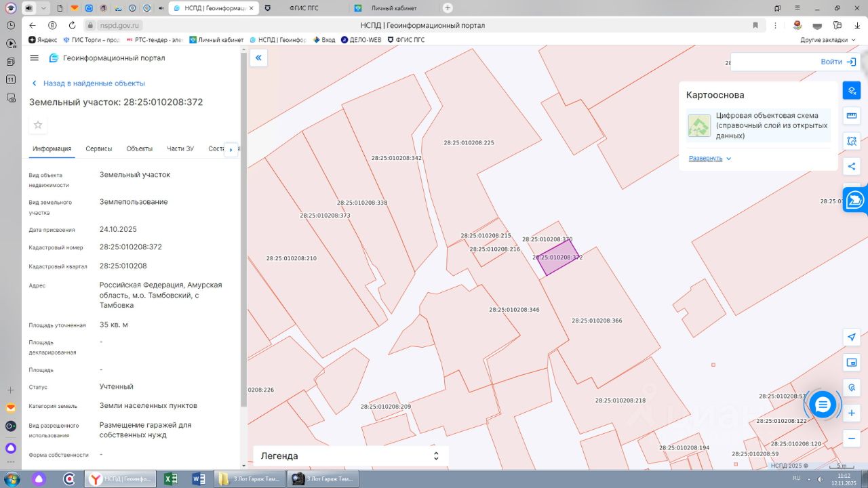868x488 pixels.
Task: Open Yandex home via the Я button
Action: pos(52,25)
